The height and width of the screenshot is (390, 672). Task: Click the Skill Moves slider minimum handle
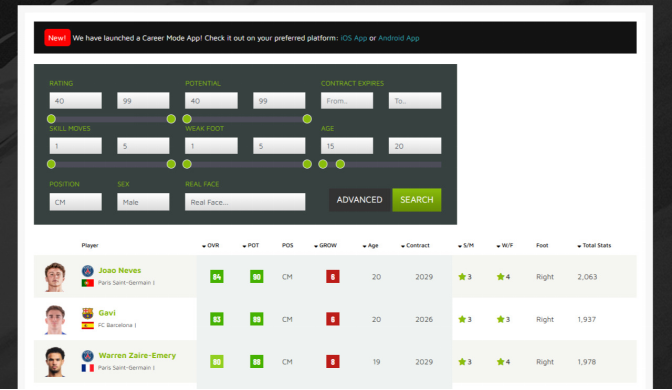(51, 164)
